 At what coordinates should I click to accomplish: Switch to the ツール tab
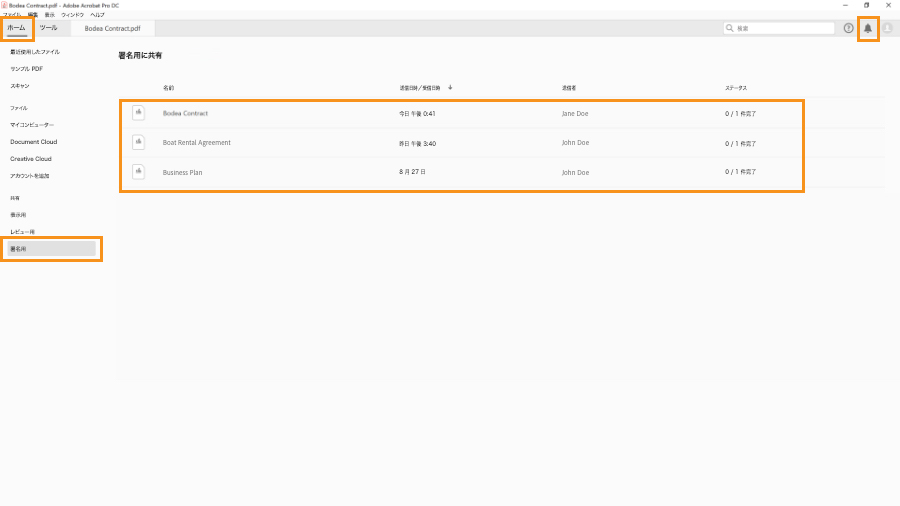click(48, 28)
